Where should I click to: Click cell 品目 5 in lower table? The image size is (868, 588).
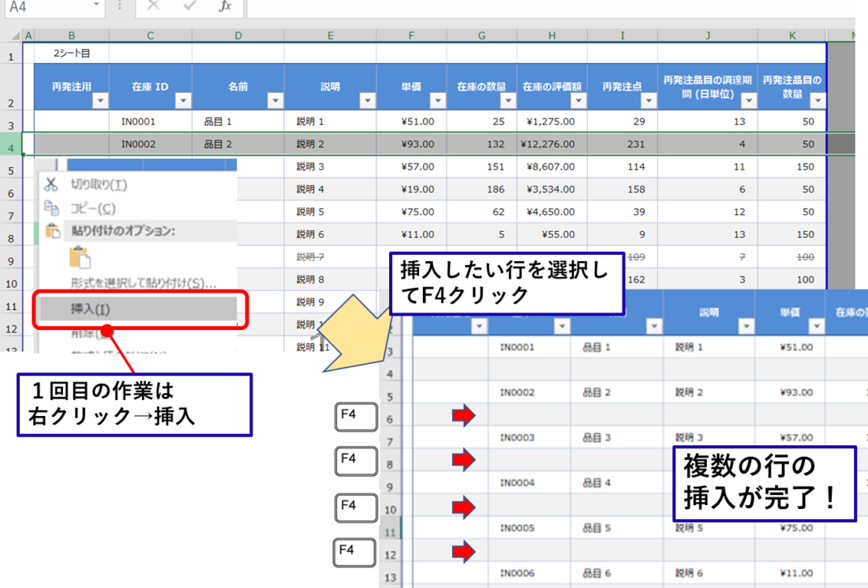point(617,528)
